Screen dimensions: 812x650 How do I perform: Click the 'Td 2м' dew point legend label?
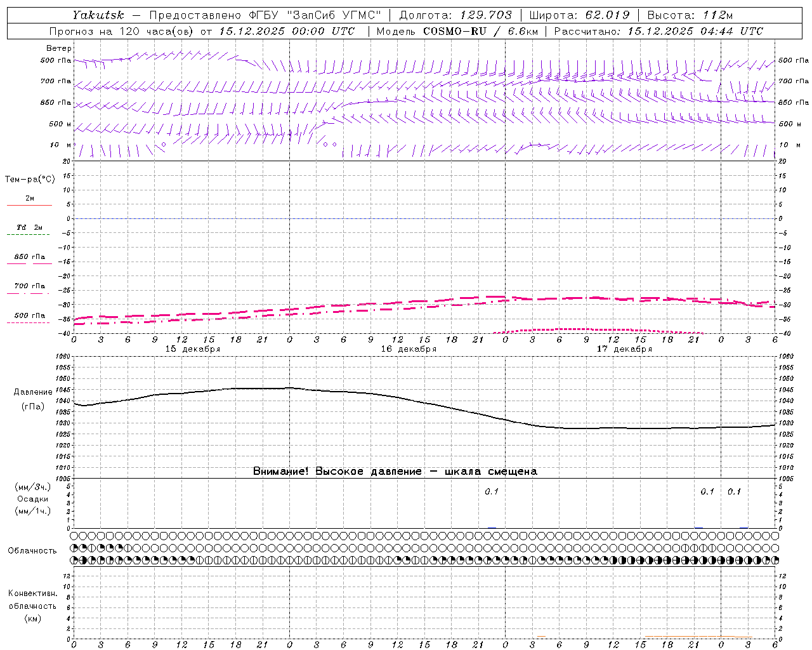pyautogui.click(x=30, y=227)
